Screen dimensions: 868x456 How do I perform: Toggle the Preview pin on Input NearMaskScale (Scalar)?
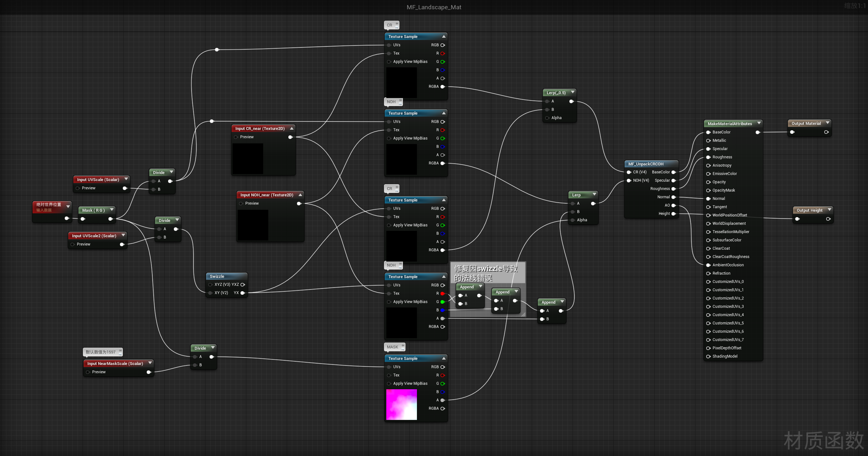[88, 372]
